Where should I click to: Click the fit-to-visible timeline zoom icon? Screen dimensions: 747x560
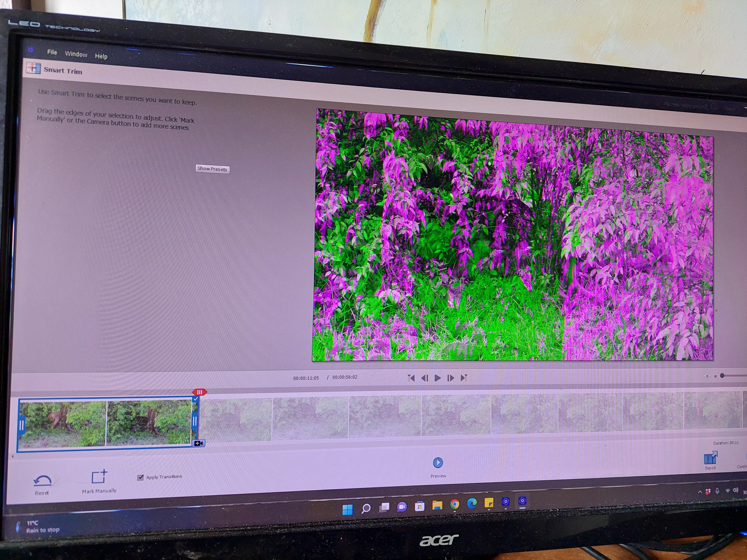(x=707, y=376)
